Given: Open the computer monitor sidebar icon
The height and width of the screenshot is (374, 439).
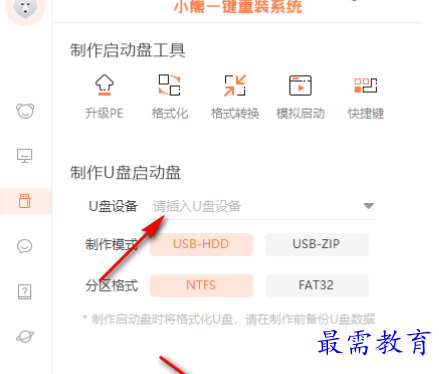Looking at the screenshot, I should pyautogui.click(x=25, y=156).
